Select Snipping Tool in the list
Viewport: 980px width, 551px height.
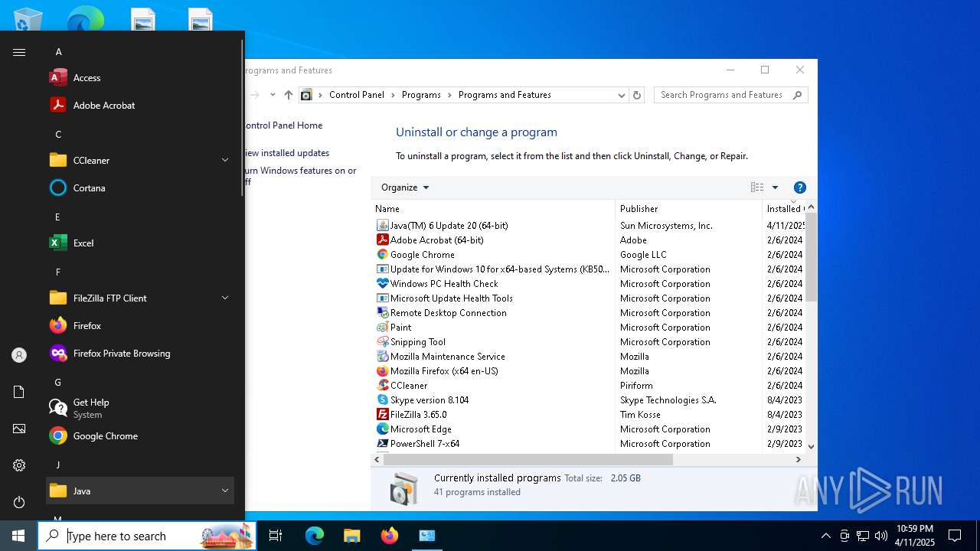(x=417, y=342)
